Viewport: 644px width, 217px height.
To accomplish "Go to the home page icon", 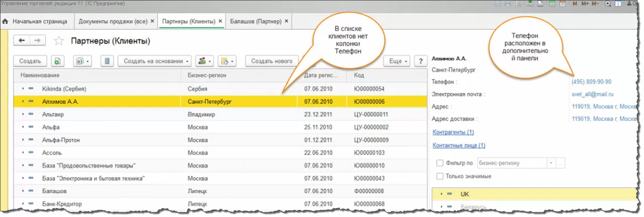I will click(x=5, y=22).
